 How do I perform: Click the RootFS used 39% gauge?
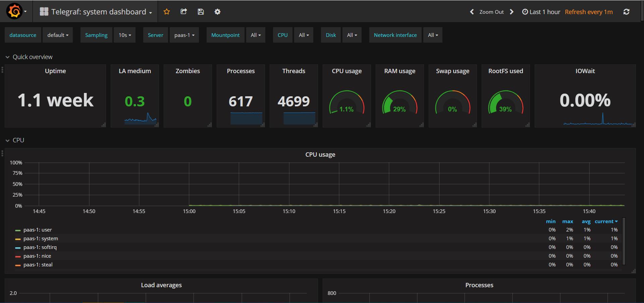point(506,102)
